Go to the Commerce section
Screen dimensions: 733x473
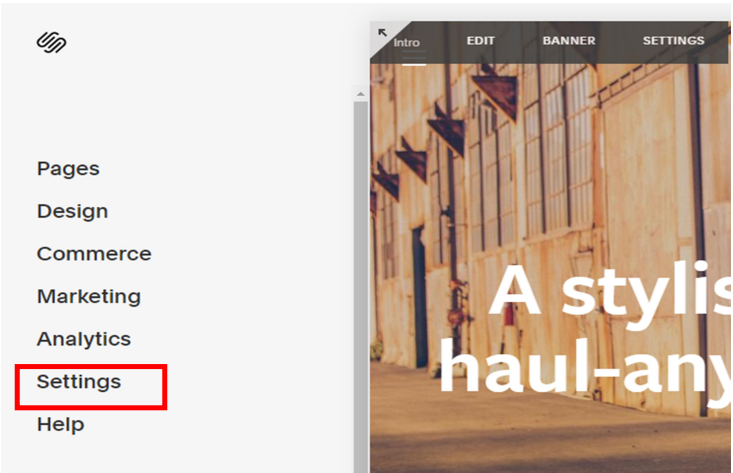click(x=94, y=254)
